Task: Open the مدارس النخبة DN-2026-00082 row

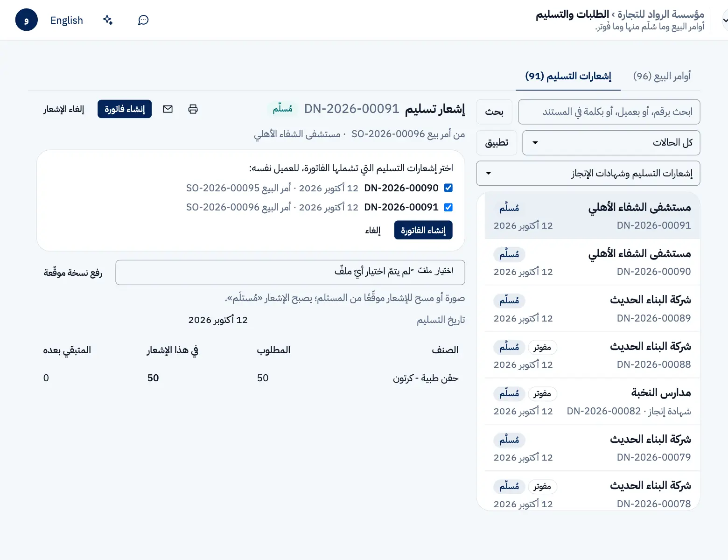Action: tap(592, 401)
